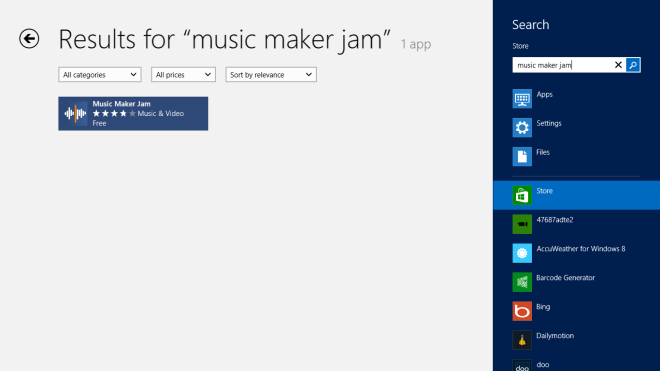Screen dimensions: 660x371
Task: Choose the Dailymotion app entry
Action: click(576, 340)
